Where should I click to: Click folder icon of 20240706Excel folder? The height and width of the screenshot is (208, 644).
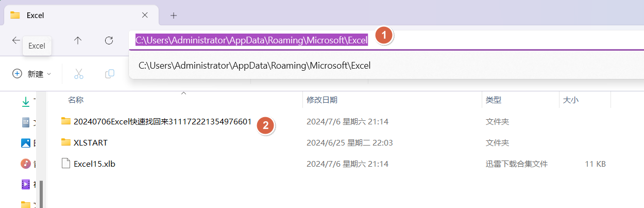(65, 121)
